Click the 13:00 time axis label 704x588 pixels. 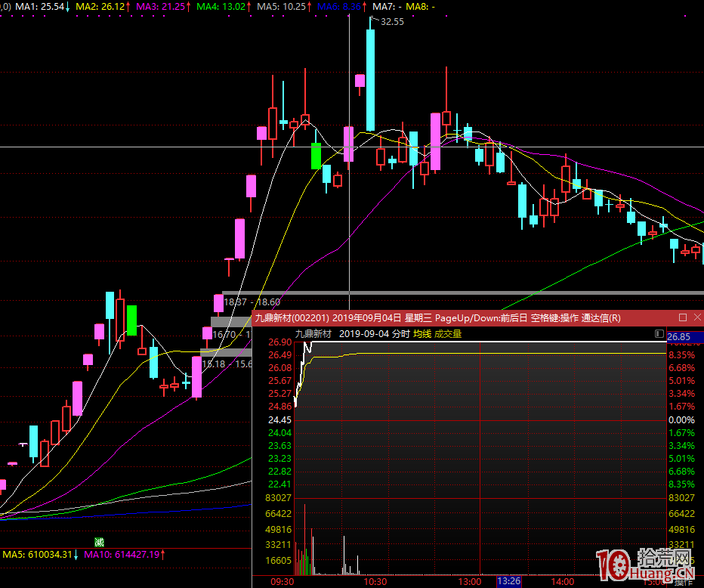point(470,582)
